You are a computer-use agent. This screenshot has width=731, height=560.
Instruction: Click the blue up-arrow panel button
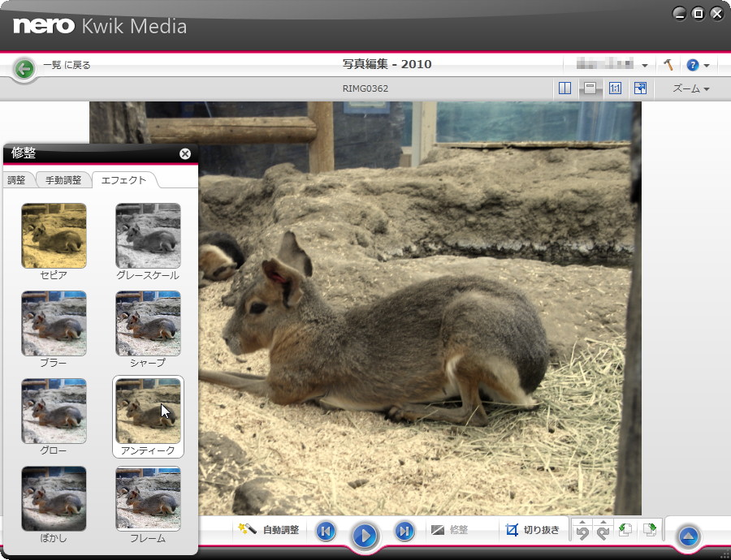pos(688,536)
